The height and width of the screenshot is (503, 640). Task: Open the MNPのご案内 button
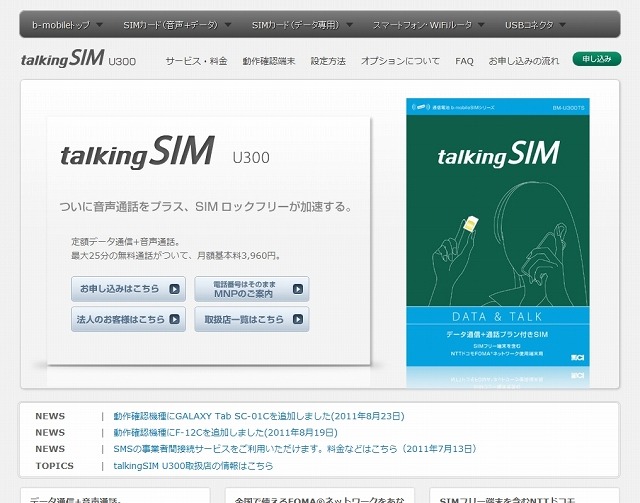(x=251, y=289)
